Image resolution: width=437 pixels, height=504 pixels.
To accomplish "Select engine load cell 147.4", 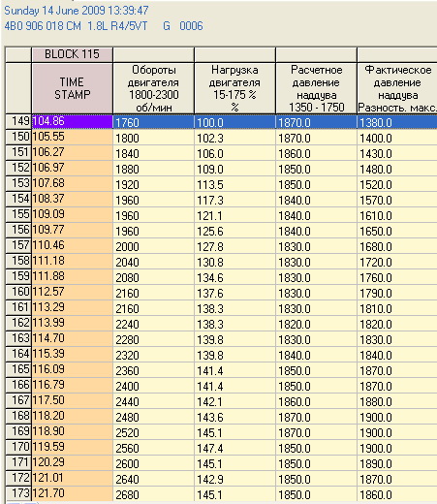I will [x=234, y=448].
